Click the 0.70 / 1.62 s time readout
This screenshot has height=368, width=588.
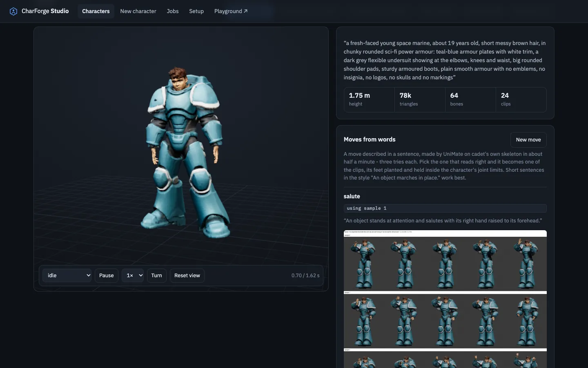pos(305,276)
